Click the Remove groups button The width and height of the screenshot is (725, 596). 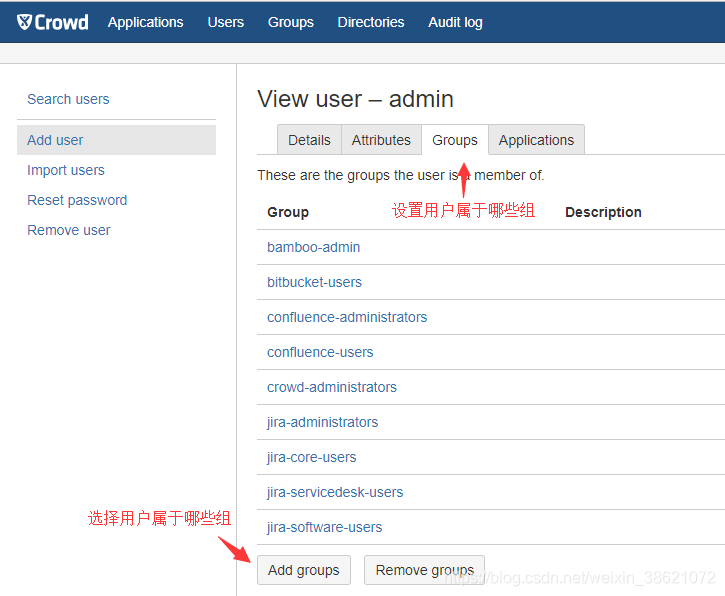424,570
